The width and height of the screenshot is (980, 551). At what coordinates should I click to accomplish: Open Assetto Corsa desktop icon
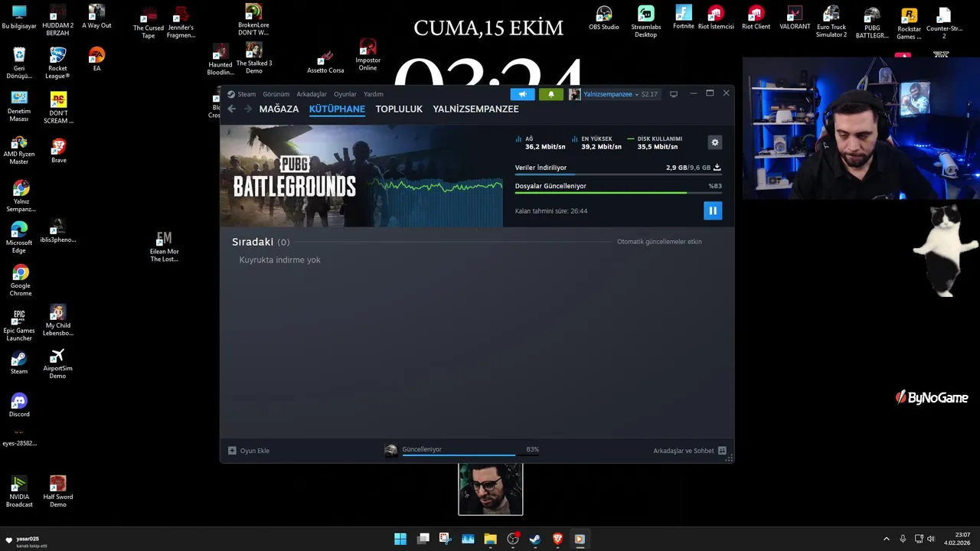coord(325,61)
